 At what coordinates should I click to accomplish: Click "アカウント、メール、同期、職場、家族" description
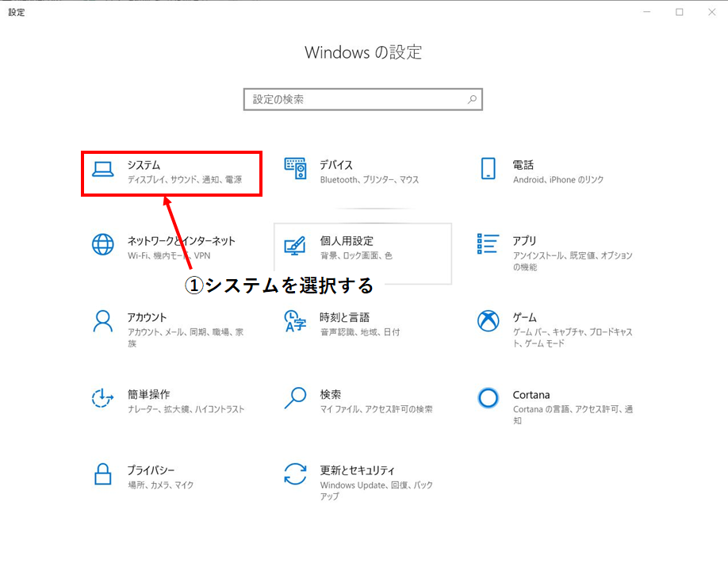pyautogui.click(x=186, y=338)
